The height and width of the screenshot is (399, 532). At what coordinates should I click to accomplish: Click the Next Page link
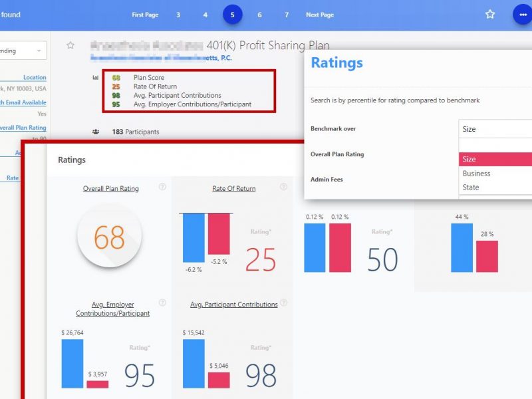320,15
